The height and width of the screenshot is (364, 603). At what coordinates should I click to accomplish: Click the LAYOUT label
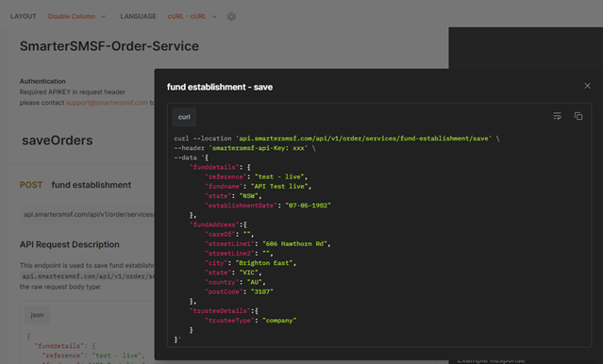point(23,17)
